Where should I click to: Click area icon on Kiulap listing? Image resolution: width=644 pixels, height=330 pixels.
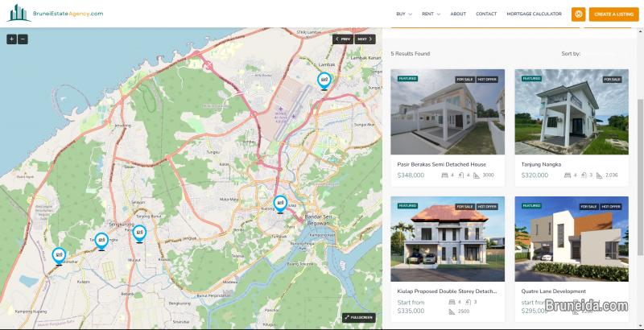[452, 311]
